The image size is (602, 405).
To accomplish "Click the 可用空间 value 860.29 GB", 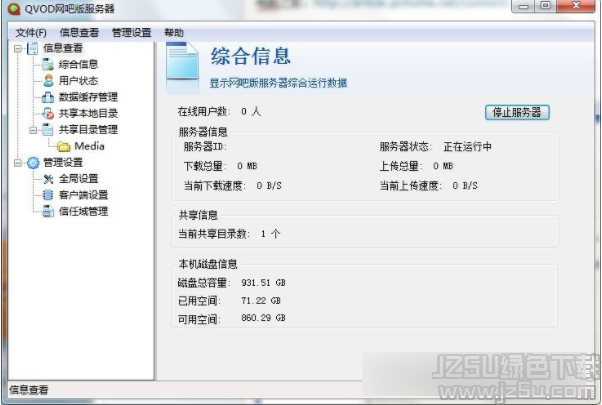I will click(263, 318).
